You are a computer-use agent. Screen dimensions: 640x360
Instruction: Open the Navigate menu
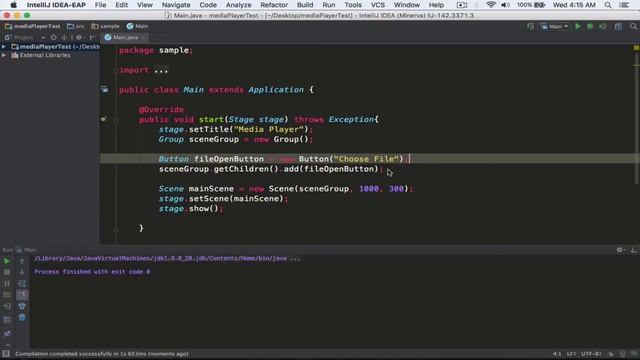tap(176, 5)
